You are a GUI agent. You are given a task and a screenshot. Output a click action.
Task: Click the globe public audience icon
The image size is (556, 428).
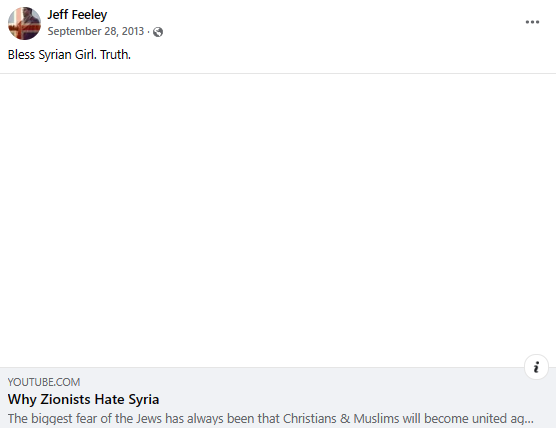(x=158, y=32)
